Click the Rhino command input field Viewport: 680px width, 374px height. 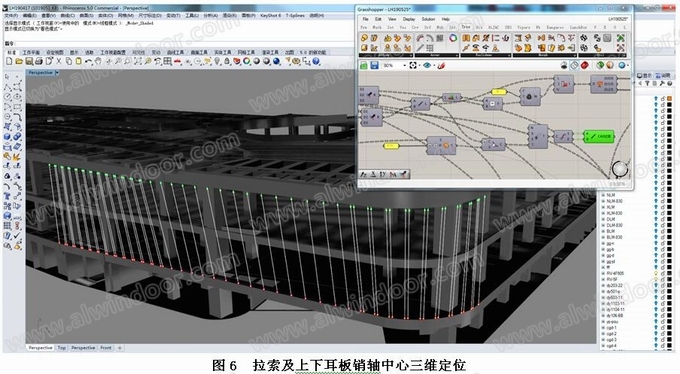(182, 43)
